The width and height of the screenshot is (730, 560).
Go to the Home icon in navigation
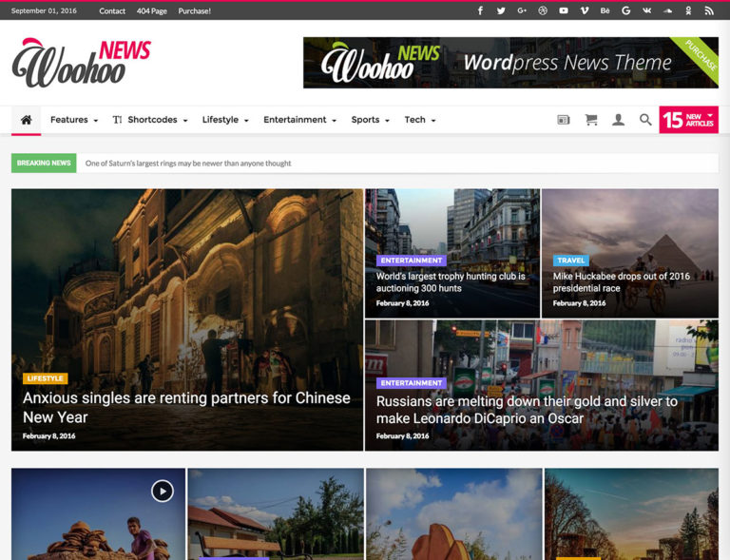point(27,120)
